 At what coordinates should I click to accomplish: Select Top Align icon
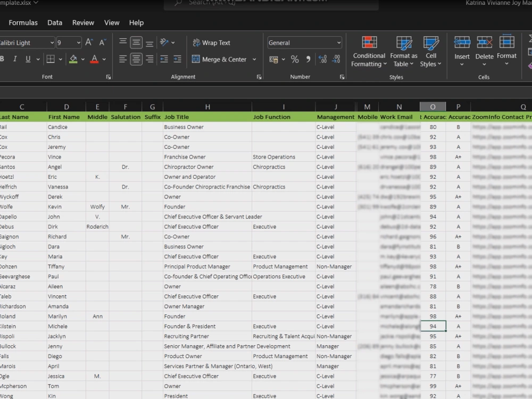pyautogui.click(x=123, y=43)
